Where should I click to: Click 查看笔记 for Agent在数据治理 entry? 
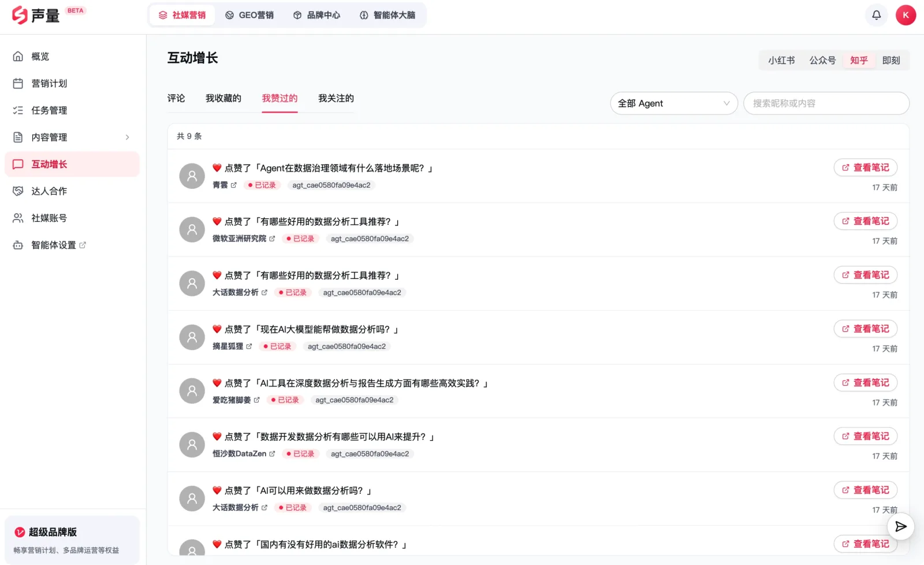point(865,168)
